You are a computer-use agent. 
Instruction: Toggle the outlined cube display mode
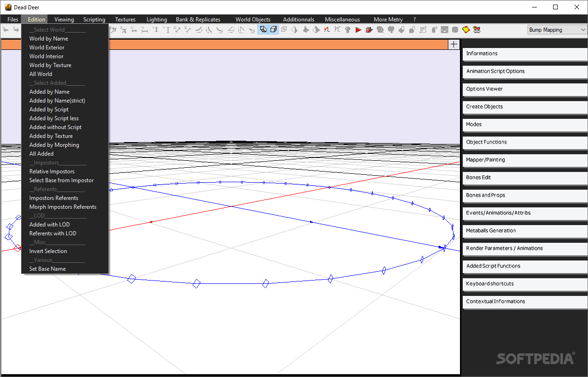coord(274,30)
